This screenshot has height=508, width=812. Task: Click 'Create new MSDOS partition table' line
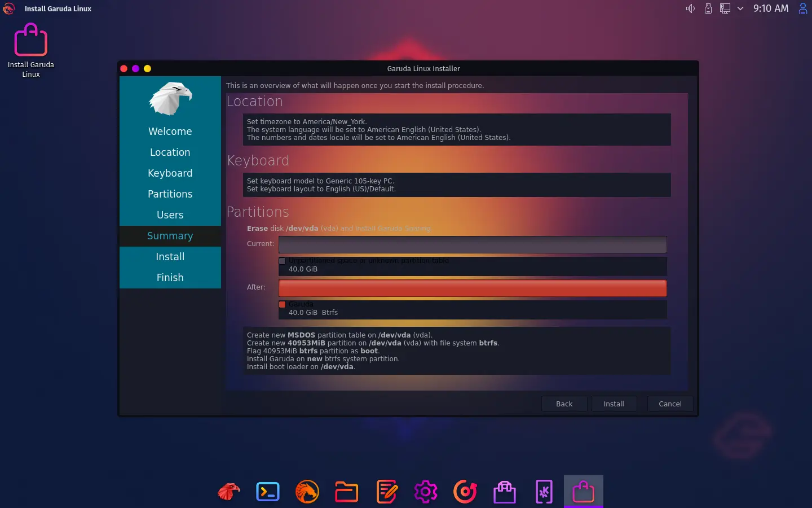coord(339,335)
